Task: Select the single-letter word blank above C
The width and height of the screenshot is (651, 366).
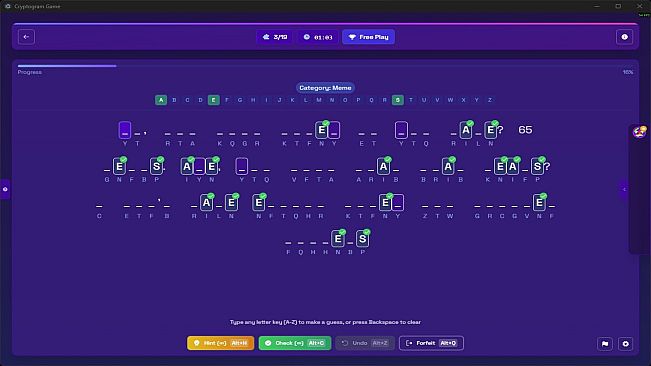Action: coord(99,203)
